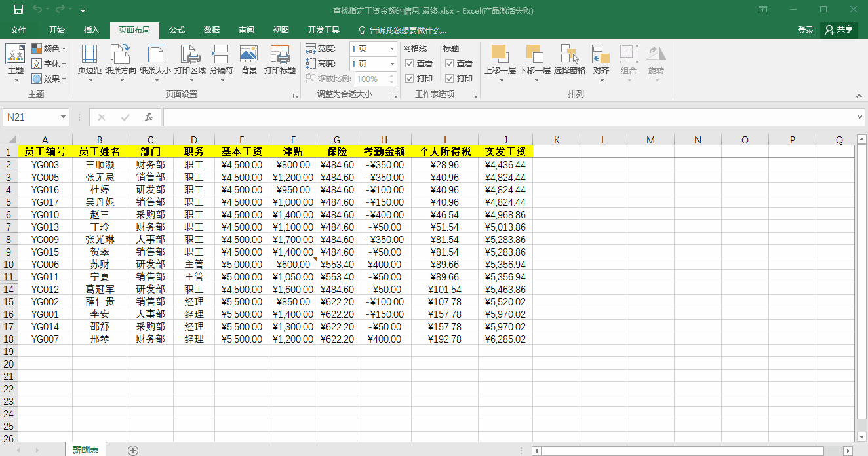Select the 薪酬表 sheet tab
Image resolution: width=868 pixels, height=456 pixels.
point(86,450)
